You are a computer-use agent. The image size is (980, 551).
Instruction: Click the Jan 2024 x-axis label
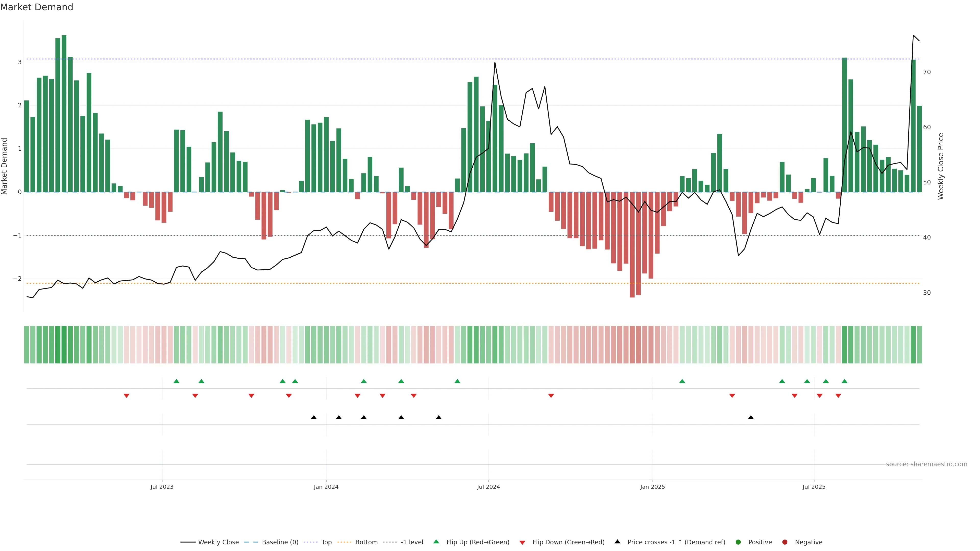[326, 487]
